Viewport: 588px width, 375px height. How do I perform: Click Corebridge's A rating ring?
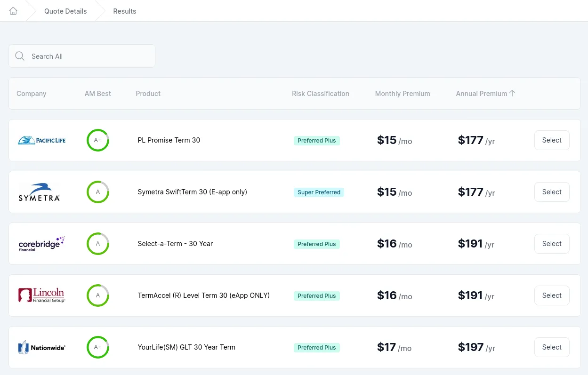point(98,244)
